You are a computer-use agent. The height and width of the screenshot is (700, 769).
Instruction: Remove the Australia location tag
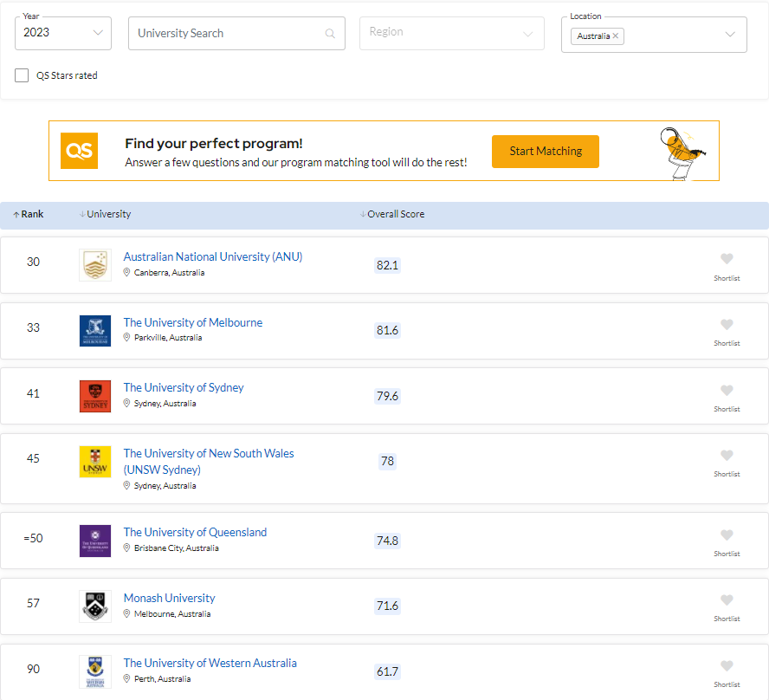click(616, 36)
